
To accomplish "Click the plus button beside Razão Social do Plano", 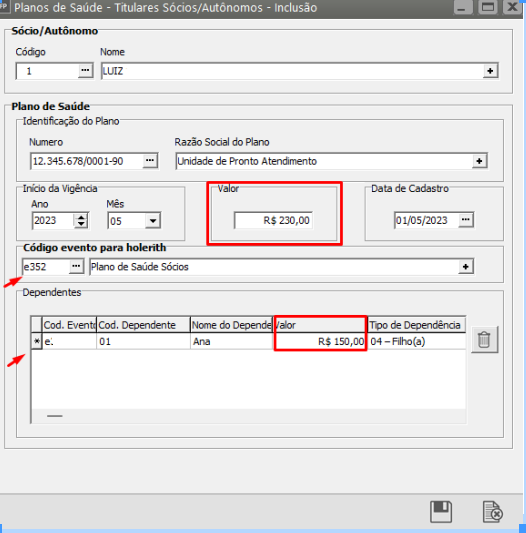I will pyautogui.click(x=479, y=161).
